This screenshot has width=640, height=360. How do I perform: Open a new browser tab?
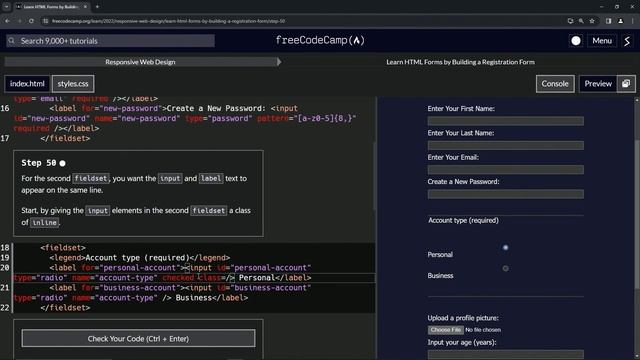click(97, 7)
